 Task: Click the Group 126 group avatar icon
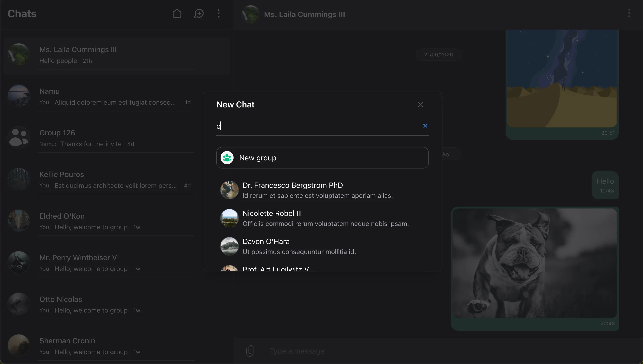pos(19,137)
